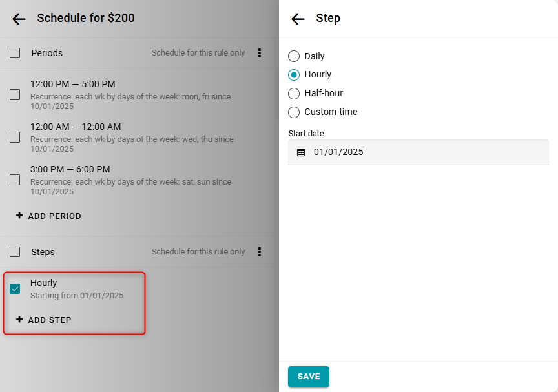The height and width of the screenshot is (392, 558).
Task: Click back arrow in Step panel
Action: (x=298, y=19)
